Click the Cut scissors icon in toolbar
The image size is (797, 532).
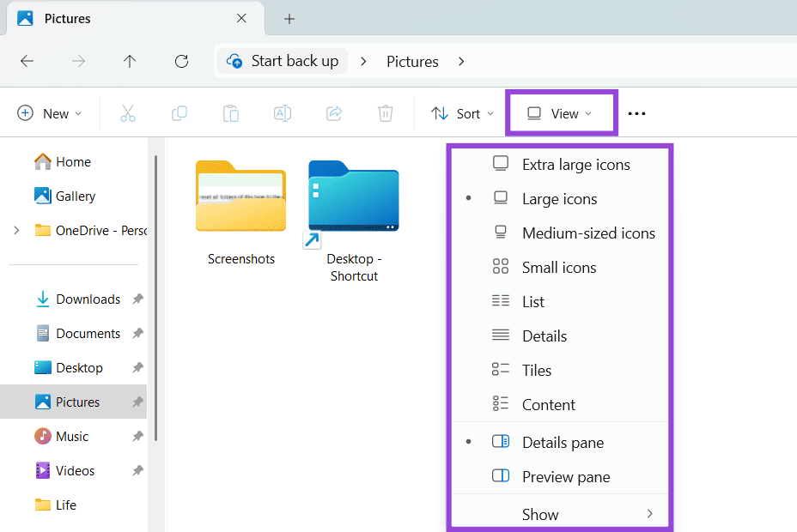(128, 113)
